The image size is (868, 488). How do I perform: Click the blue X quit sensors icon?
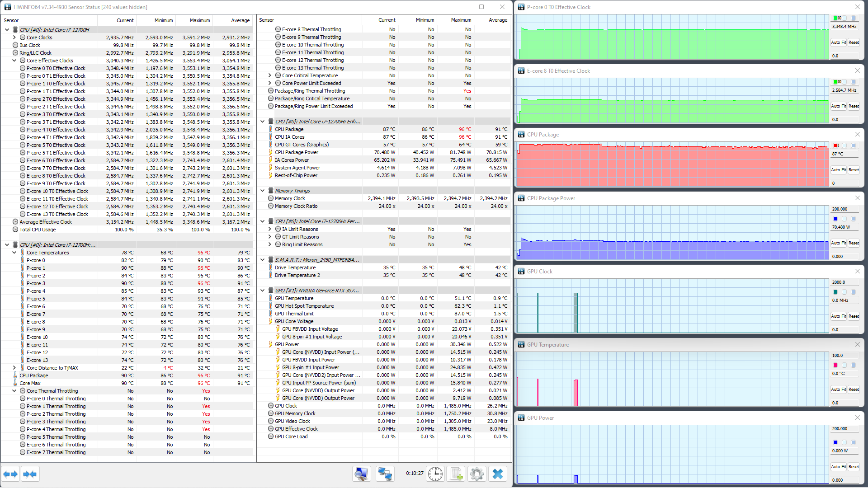(498, 474)
